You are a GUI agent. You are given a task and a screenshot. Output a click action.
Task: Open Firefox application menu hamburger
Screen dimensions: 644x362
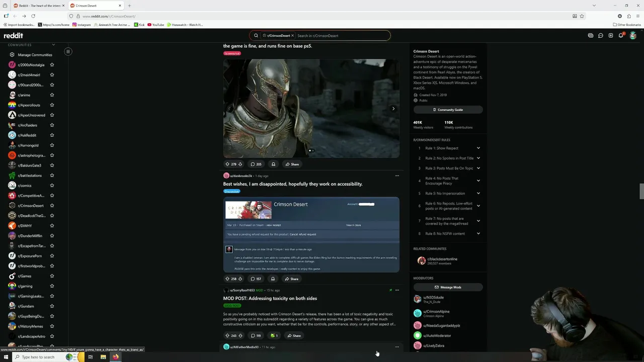click(638, 16)
